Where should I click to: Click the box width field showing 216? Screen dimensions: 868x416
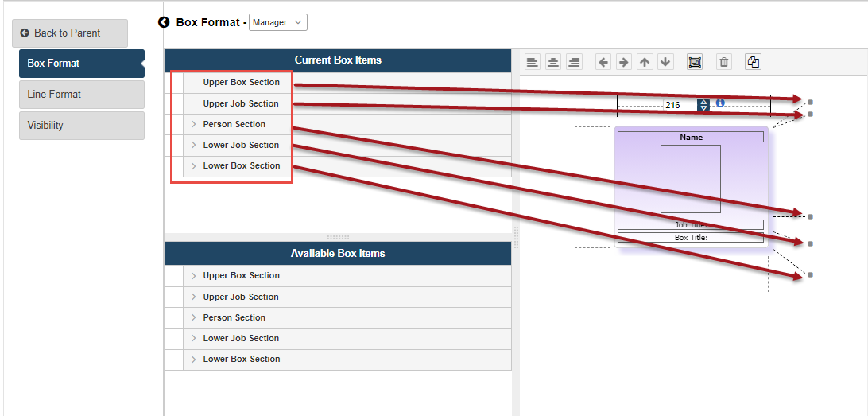(x=680, y=105)
